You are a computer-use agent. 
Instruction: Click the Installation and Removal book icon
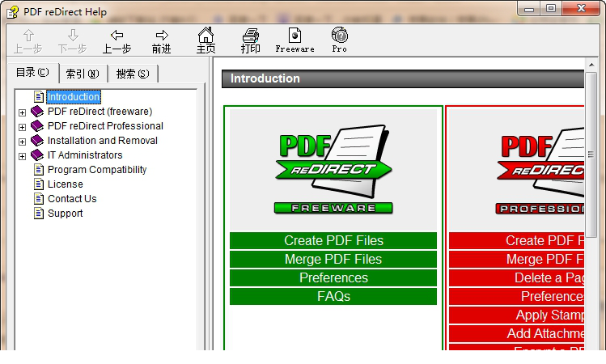point(37,140)
